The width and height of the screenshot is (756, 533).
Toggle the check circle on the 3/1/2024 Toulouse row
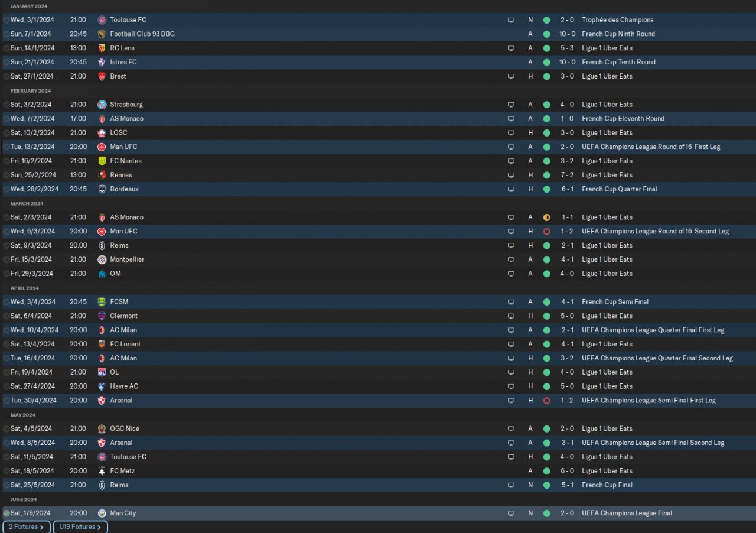pos(6,20)
